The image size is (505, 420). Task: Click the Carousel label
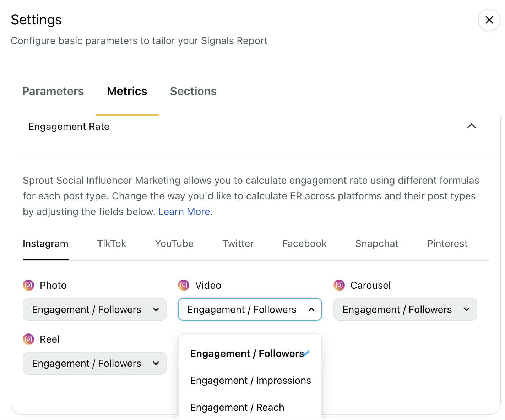(x=370, y=286)
